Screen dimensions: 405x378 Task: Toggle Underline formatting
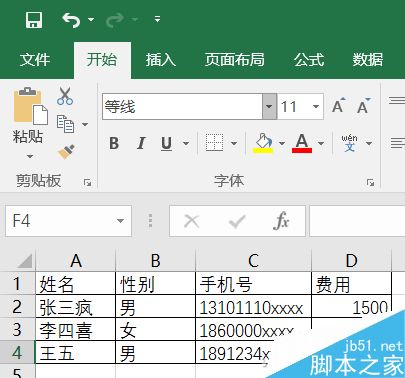pos(166,144)
